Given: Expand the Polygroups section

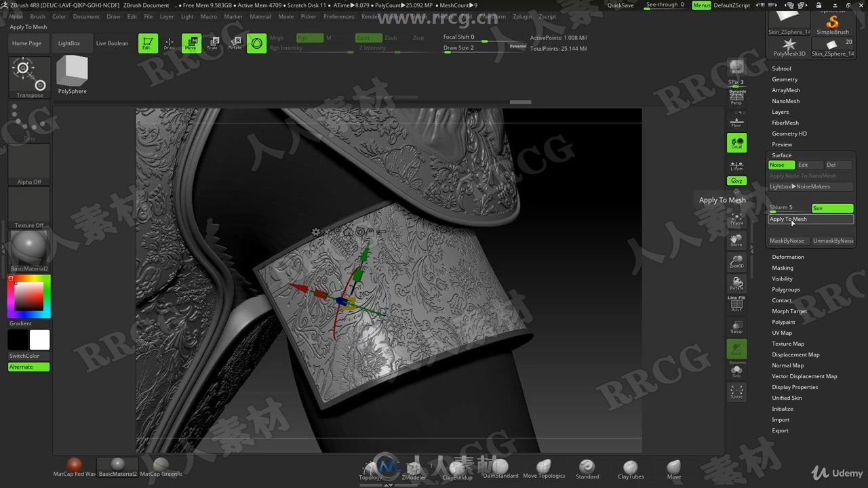Looking at the screenshot, I should click(786, 289).
